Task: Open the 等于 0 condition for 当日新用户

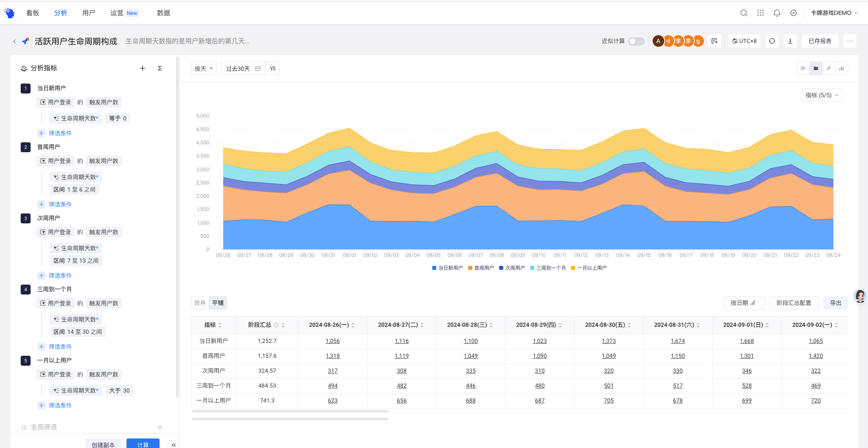Action: tap(118, 118)
